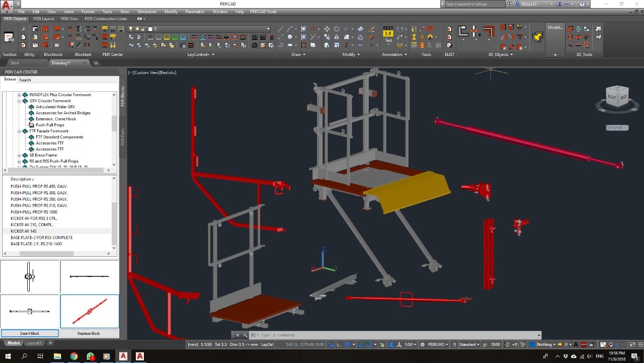The height and width of the screenshot is (363, 644).
Task: Open Chrome from the Windows taskbar
Action: (x=73, y=356)
